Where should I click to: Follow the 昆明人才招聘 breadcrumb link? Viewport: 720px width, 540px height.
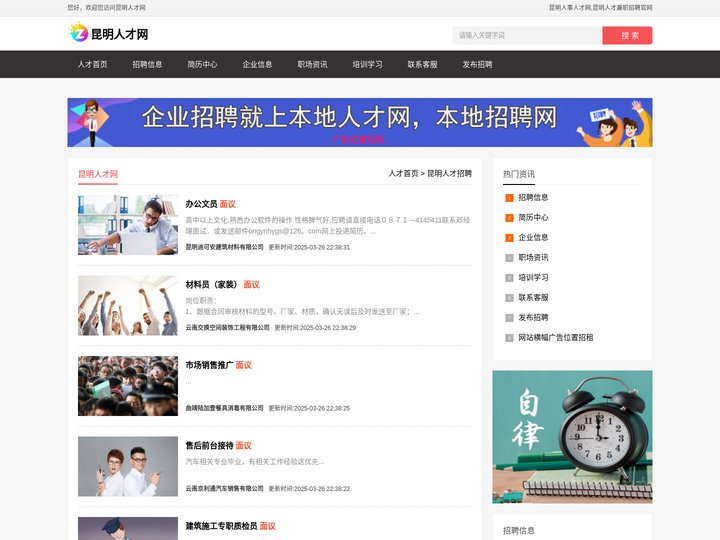click(450, 174)
